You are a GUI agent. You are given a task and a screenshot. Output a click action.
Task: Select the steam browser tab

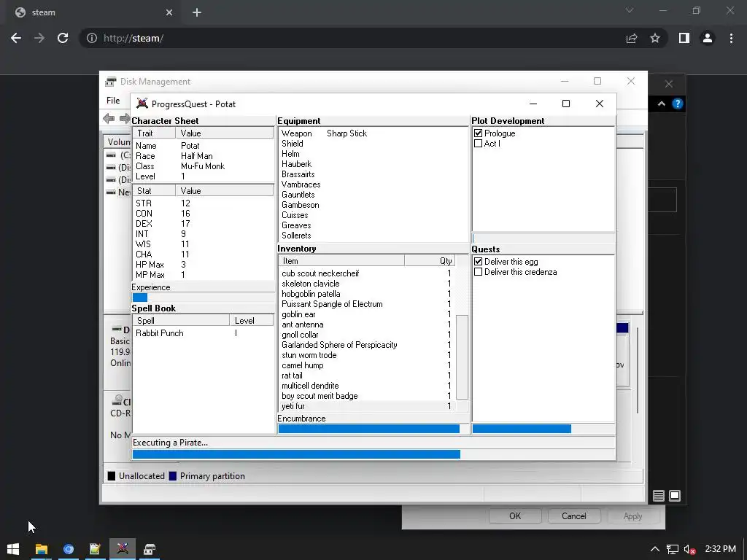pyautogui.click(x=93, y=12)
